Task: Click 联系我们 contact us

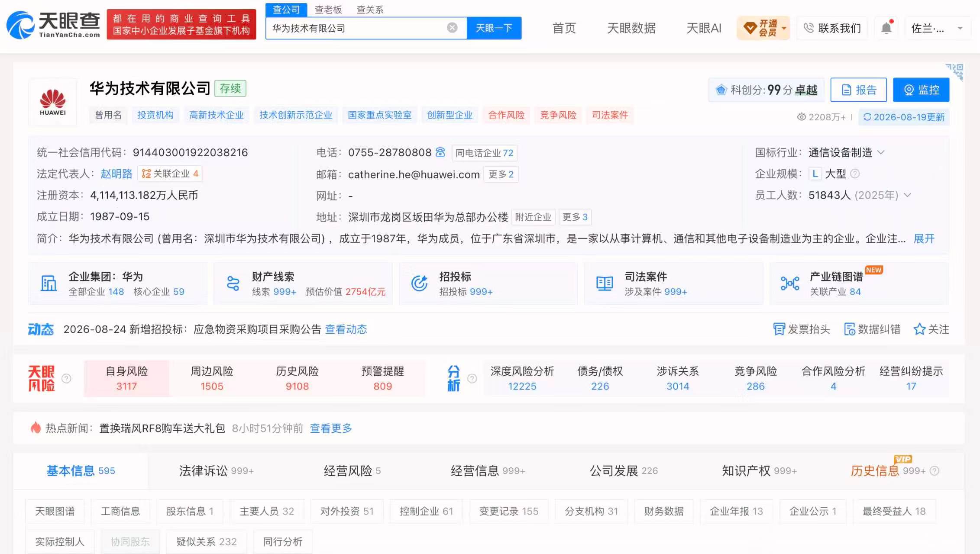Action: [x=832, y=28]
